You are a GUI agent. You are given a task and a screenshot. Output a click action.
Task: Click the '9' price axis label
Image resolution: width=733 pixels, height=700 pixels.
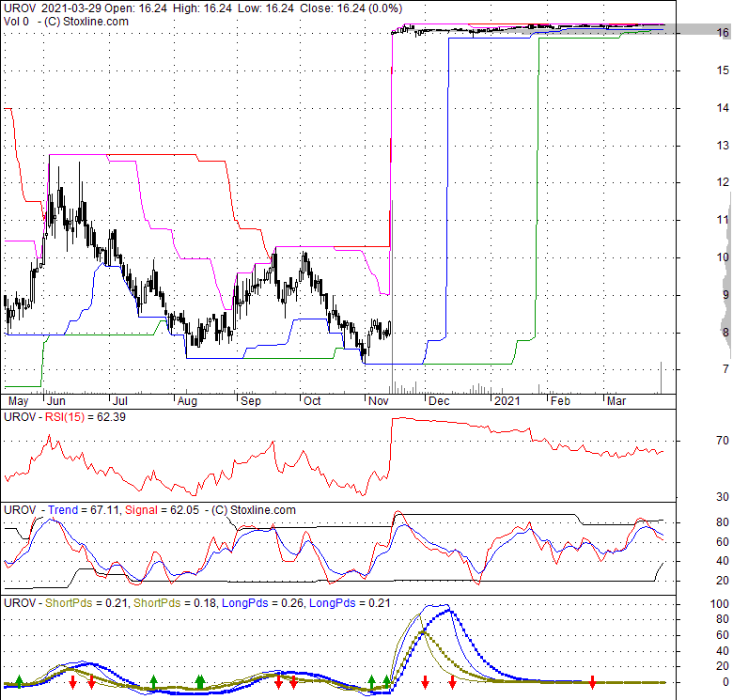(x=726, y=295)
